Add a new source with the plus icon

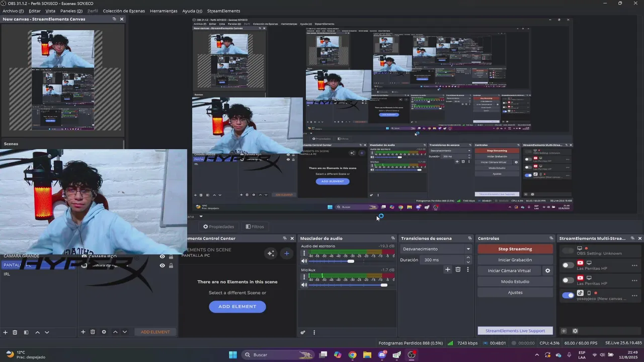tap(83, 332)
